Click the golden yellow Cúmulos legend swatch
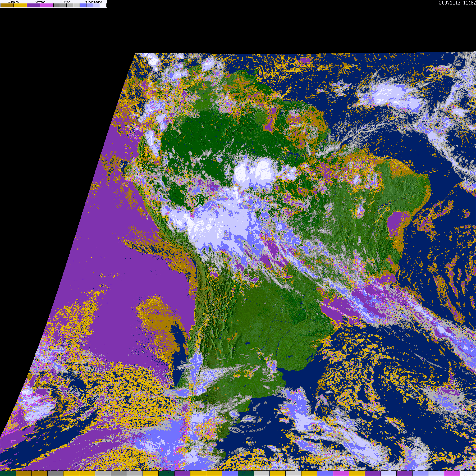Image resolution: width=476 pixels, height=476 pixels. pyautogui.click(x=20, y=5)
